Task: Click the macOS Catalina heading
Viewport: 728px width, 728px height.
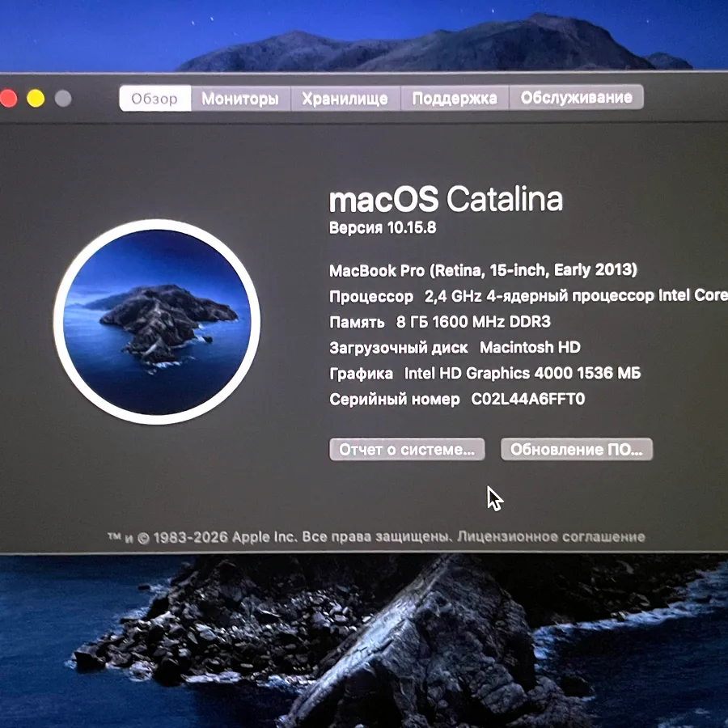Action: pos(446,199)
